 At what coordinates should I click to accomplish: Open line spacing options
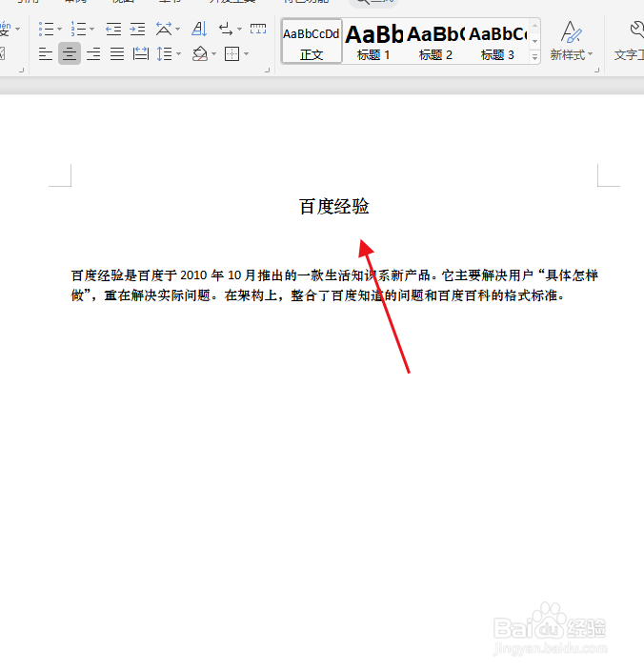164,54
